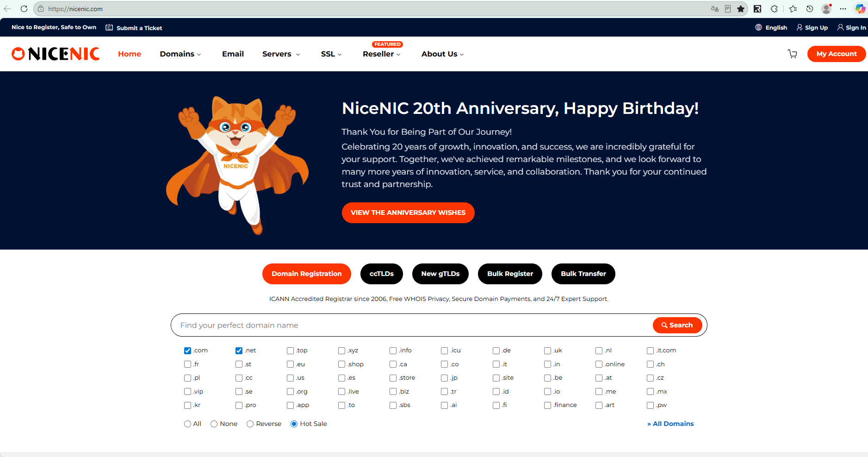Open the Email menu item
This screenshot has height=457, width=868.
(233, 54)
